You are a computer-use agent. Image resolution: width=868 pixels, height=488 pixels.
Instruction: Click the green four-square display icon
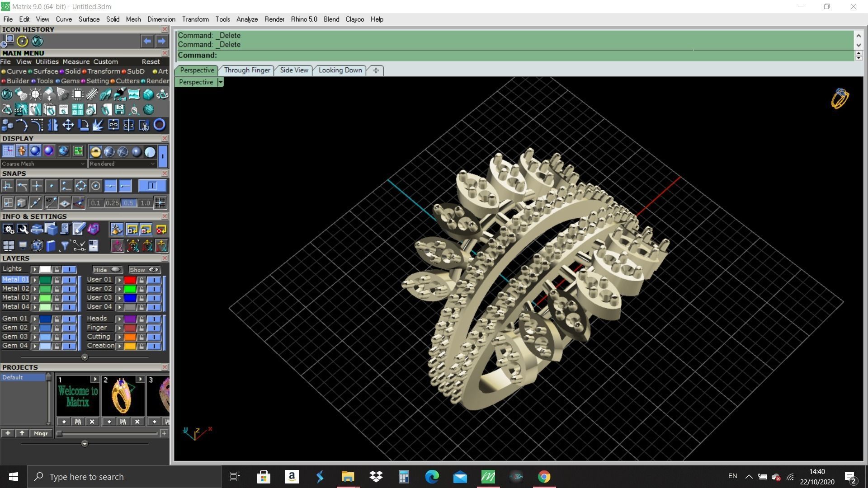78,151
